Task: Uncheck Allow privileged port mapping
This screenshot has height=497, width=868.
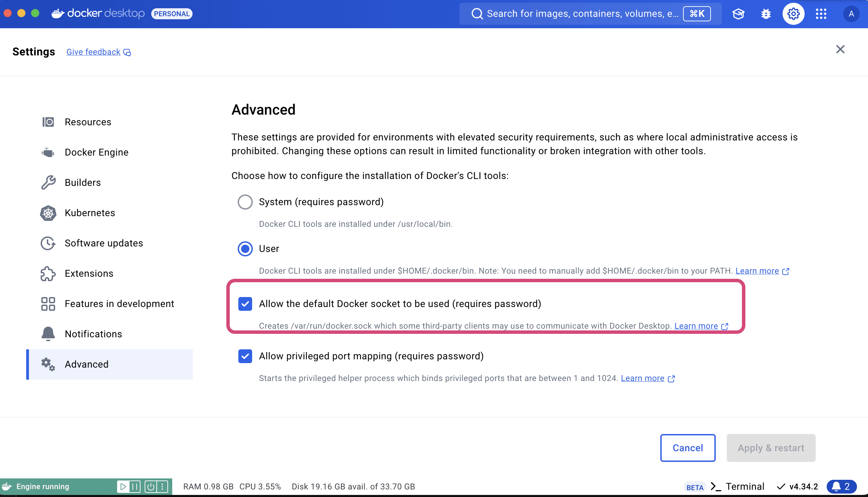Action: pos(245,356)
